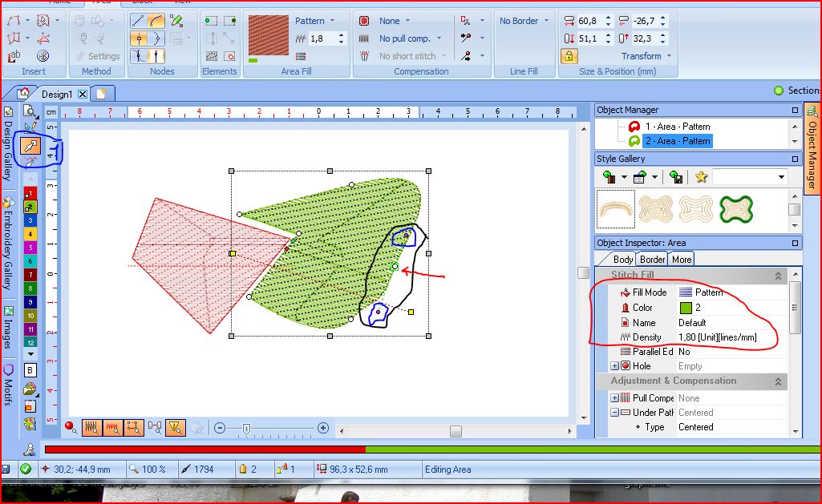
Task: Switch to the More tab
Action: coord(682,259)
